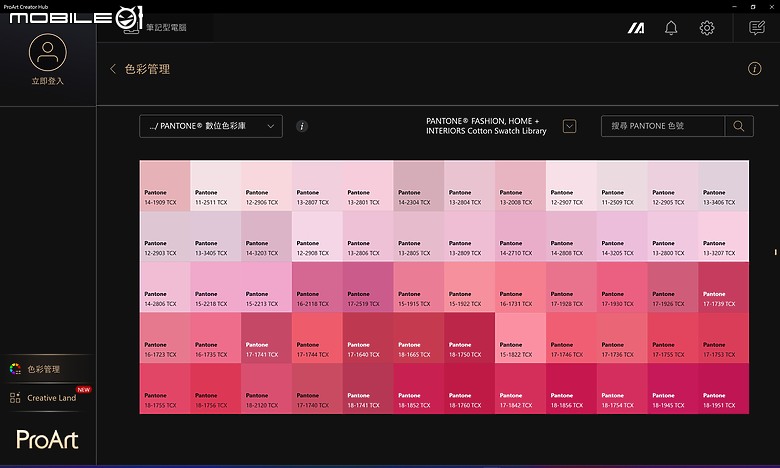The width and height of the screenshot is (780, 468).
Task: Choose Pantone 13-2807 TCX swatch
Action: click(x=317, y=186)
